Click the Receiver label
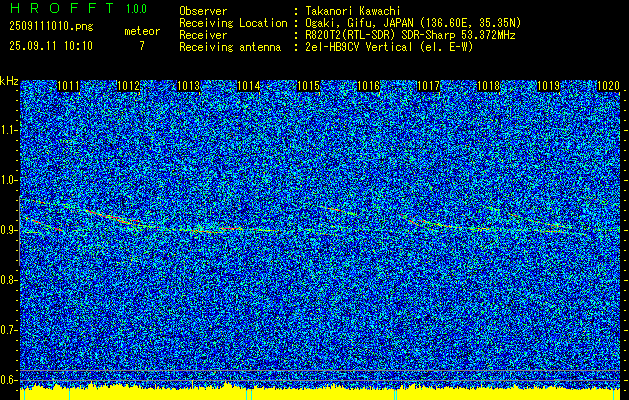 point(203,35)
